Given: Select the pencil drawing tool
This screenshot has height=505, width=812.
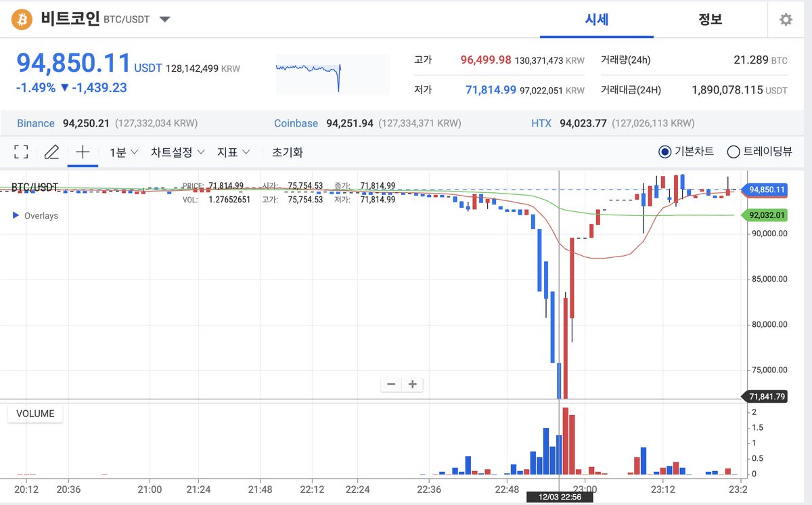Looking at the screenshot, I should point(51,152).
